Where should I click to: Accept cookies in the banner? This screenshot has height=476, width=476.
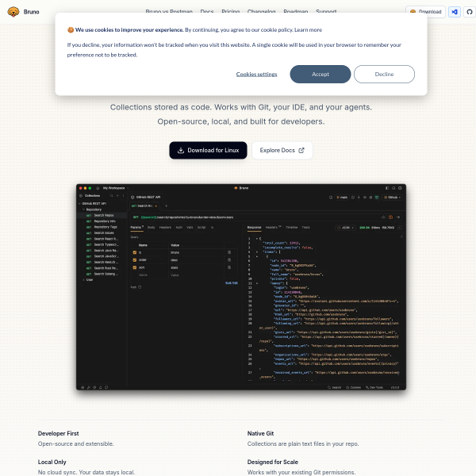tap(321, 74)
